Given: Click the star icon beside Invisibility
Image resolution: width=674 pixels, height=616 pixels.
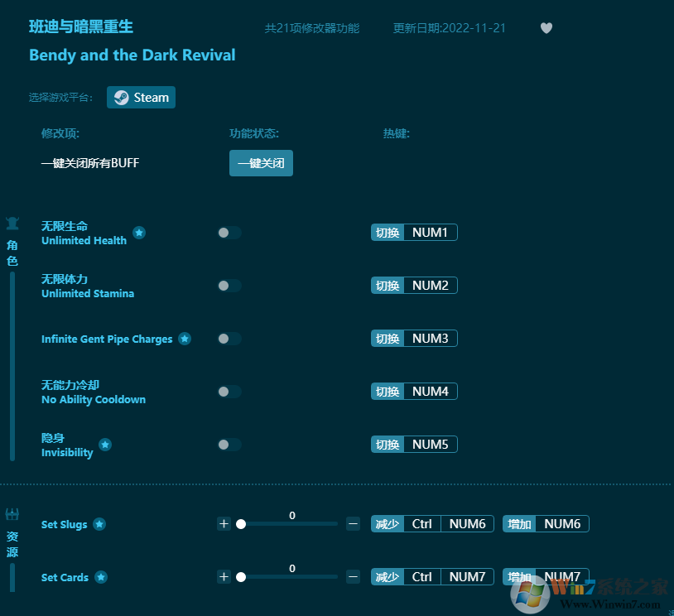Looking at the screenshot, I should (x=105, y=445).
